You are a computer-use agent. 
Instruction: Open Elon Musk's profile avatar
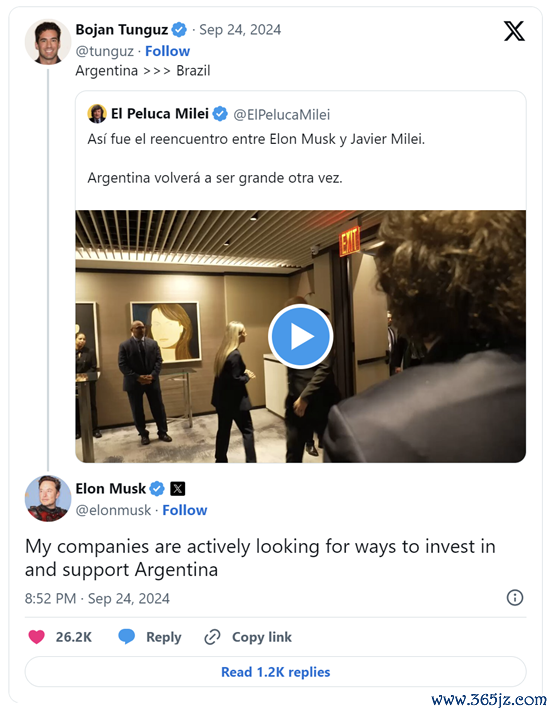48,498
